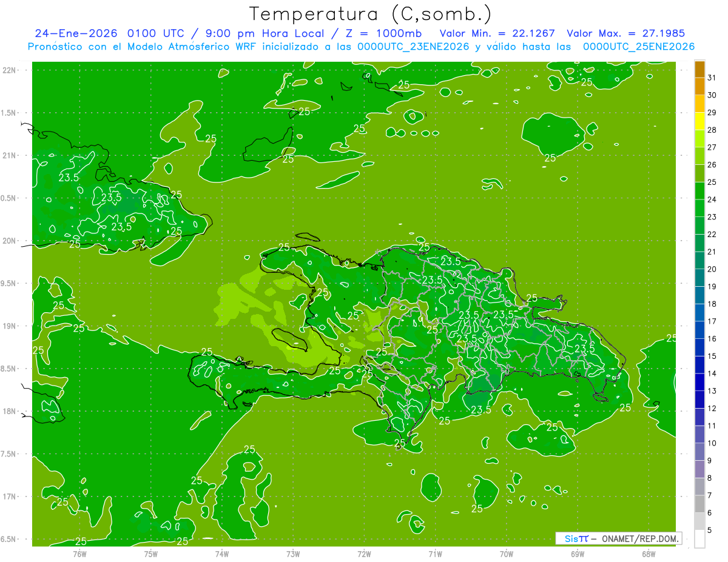The width and height of the screenshot is (728, 562).
Task: Click the "19N" latitude axis label
Action: [x=9, y=326]
